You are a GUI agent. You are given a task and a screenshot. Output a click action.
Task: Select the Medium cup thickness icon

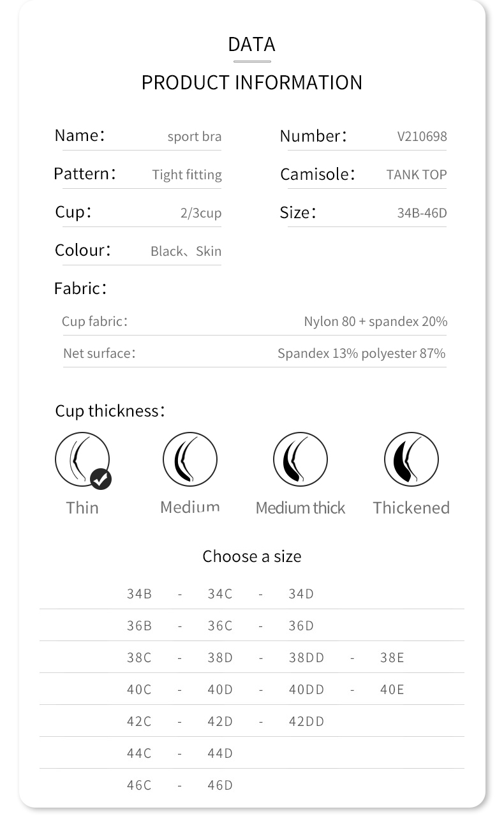[190, 459]
